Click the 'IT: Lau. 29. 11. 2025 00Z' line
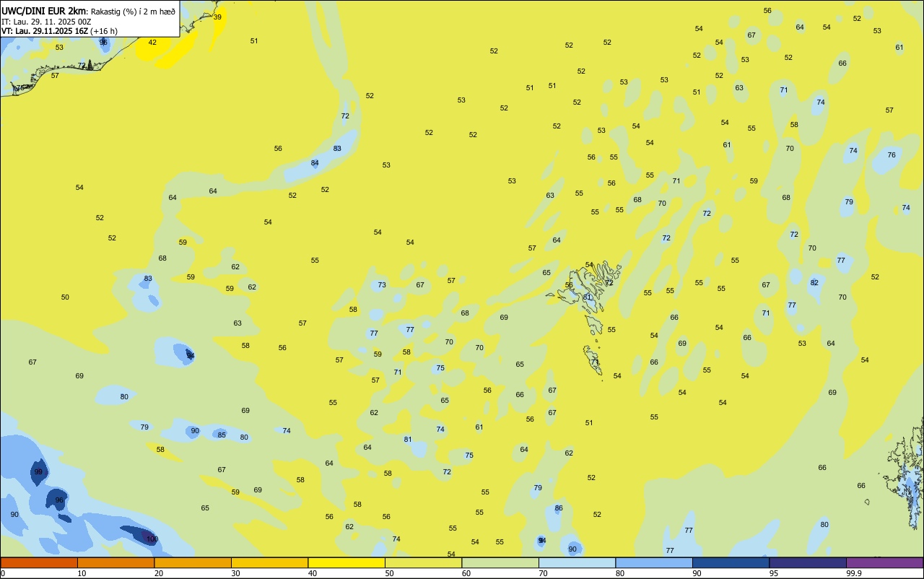 point(46,22)
